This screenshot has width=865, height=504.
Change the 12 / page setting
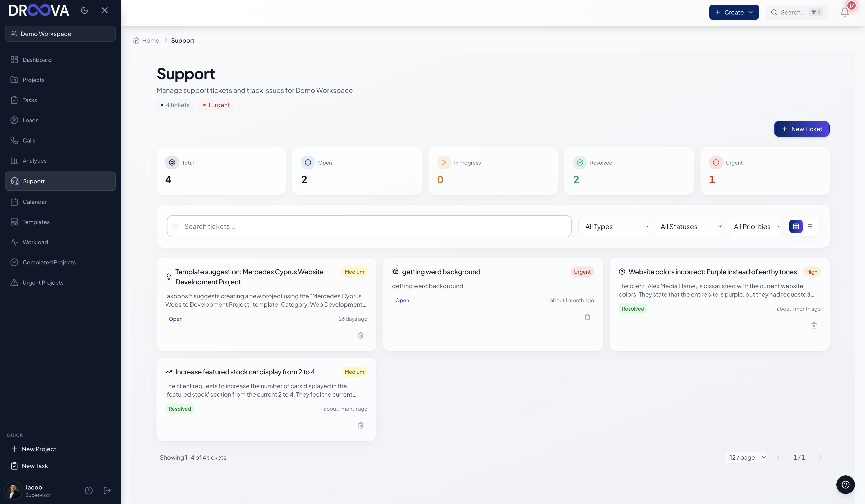(x=746, y=457)
